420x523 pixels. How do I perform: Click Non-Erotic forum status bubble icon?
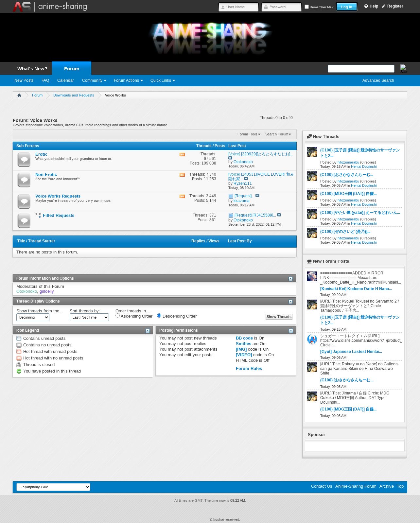click(24, 180)
